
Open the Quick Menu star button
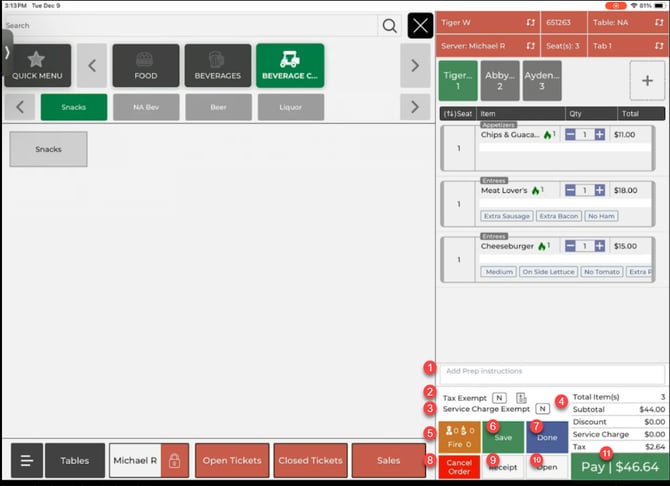pos(37,65)
